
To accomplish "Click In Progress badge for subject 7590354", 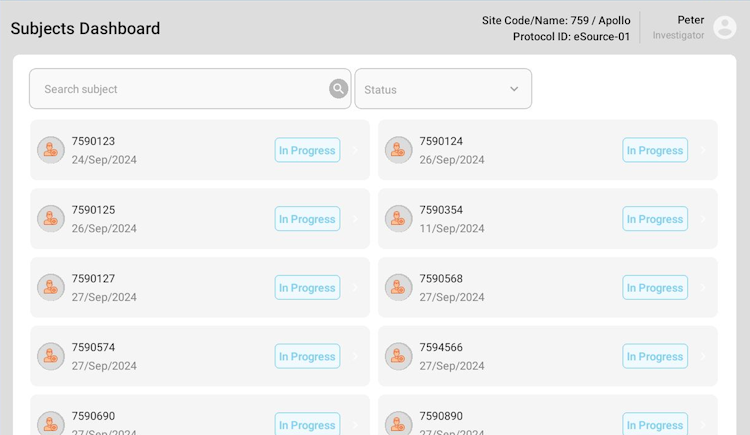I will point(655,219).
